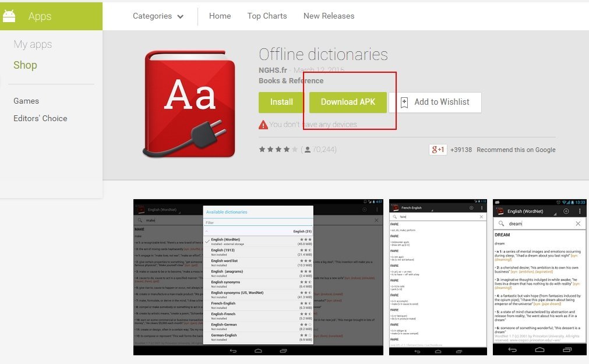Open the NGHS.fr developer page
The image size is (589, 364).
pyautogui.click(x=273, y=70)
